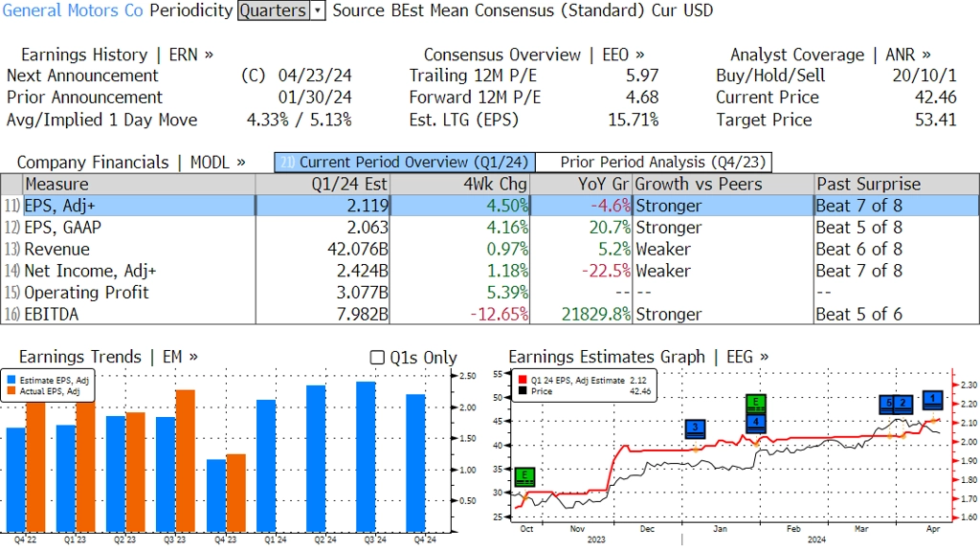The width and height of the screenshot is (980, 549).
Task: Click Avg/Implied 1 Day Move value
Action: [x=300, y=120]
